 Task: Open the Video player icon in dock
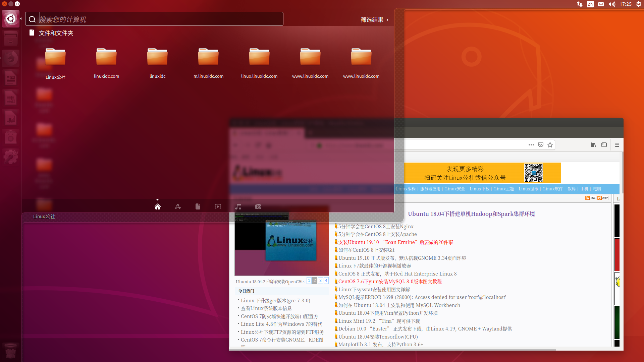(218, 206)
